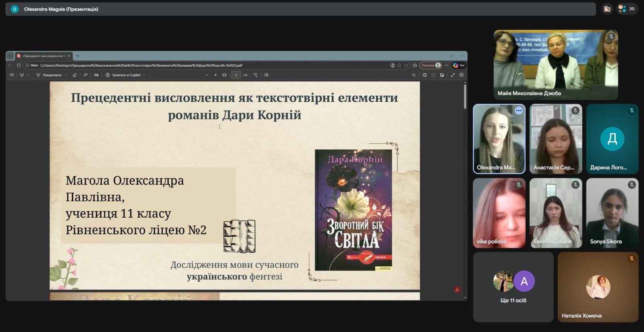This screenshot has width=644, height=332.
Task: Open the PDF table of contents sidebar
Action: pos(12,75)
